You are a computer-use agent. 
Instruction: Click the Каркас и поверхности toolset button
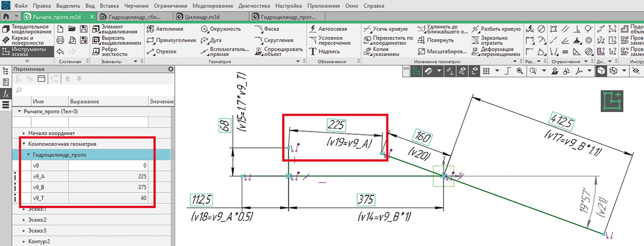[x=27, y=40]
